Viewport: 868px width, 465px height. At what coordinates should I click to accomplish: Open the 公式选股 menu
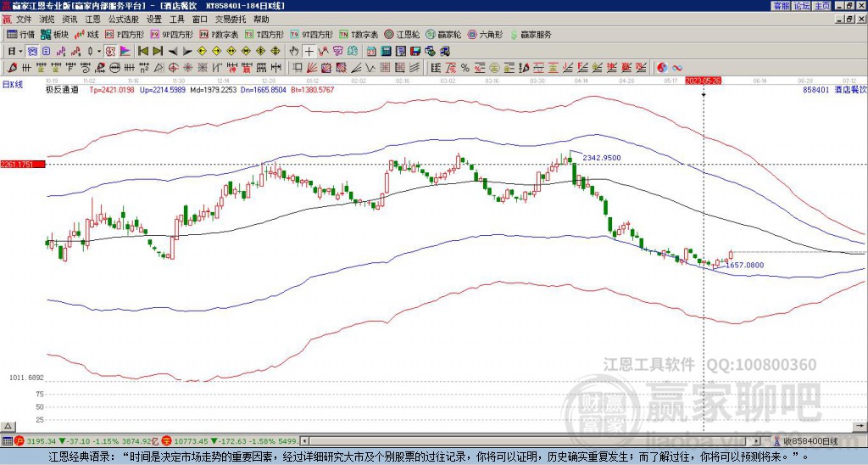click(124, 20)
